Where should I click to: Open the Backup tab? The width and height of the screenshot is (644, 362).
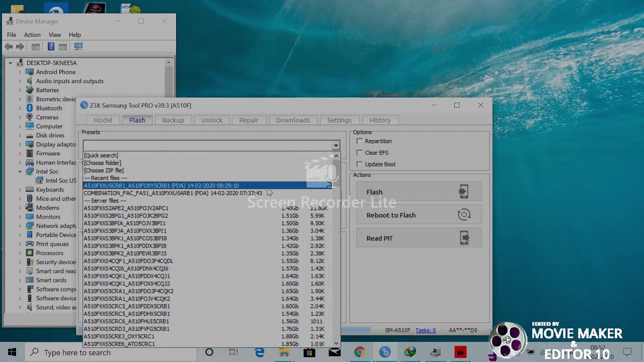173,120
